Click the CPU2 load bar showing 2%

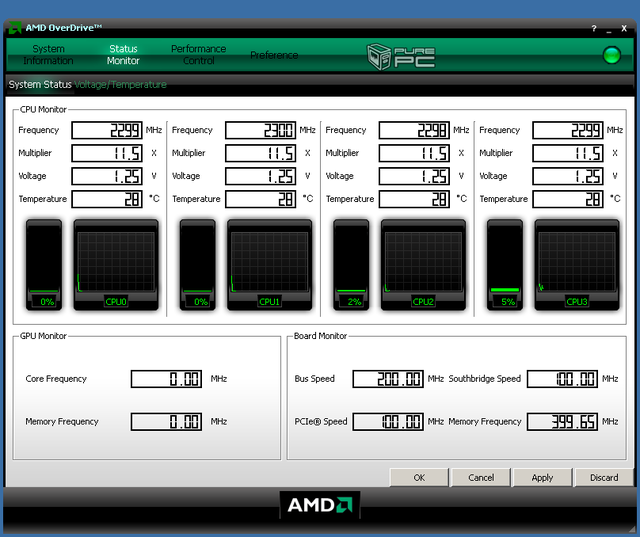coord(351,264)
